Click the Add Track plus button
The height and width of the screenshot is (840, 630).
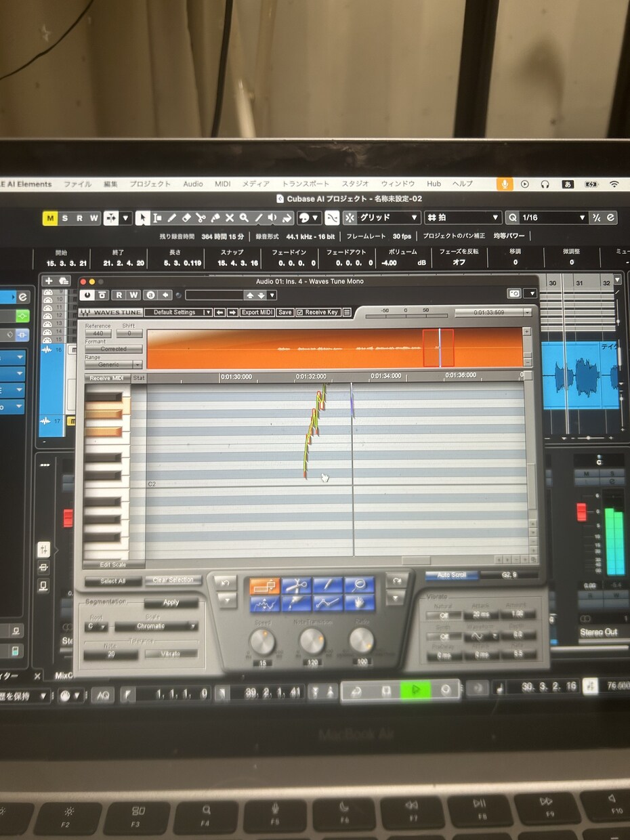pos(49,280)
